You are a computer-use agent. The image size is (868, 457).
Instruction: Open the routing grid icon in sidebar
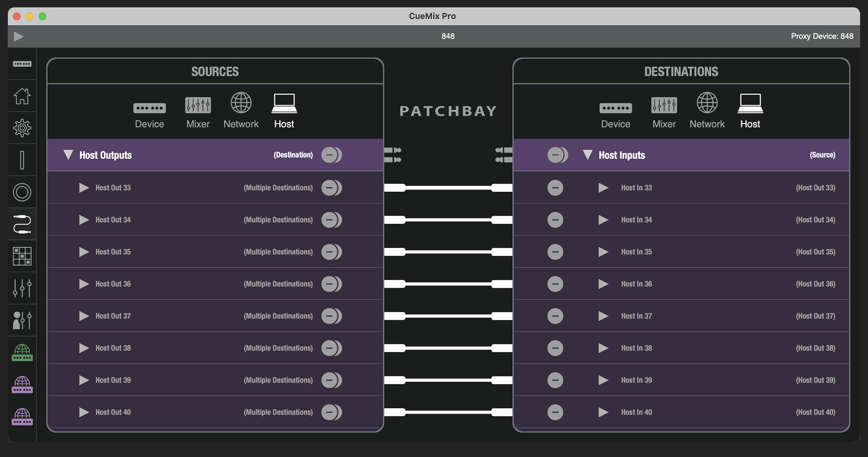22,256
